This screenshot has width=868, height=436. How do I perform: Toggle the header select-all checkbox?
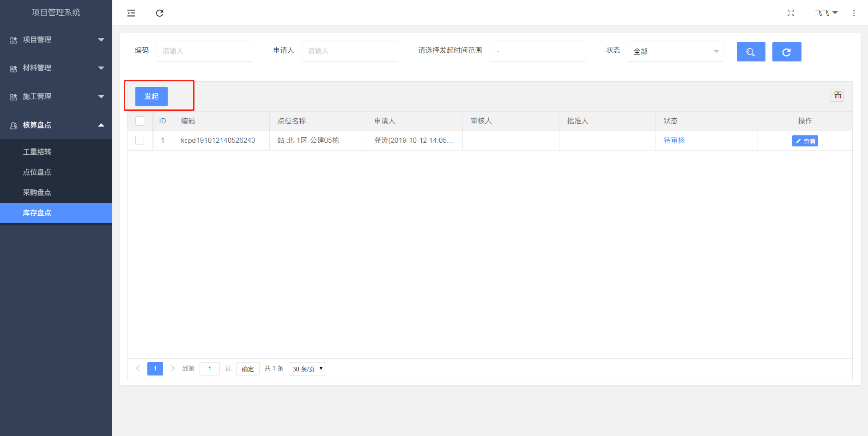click(140, 121)
